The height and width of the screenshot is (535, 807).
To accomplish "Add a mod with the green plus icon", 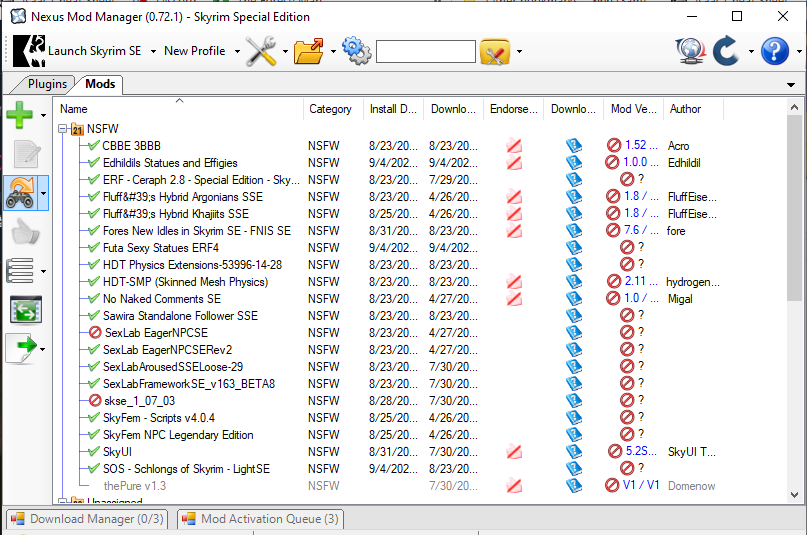I will click(20, 115).
